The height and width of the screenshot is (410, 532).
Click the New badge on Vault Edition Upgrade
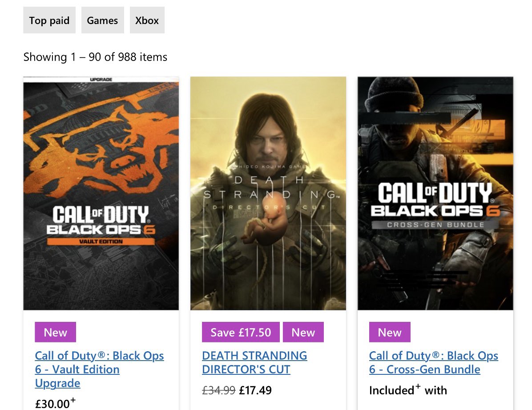pyautogui.click(x=55, y=332)
